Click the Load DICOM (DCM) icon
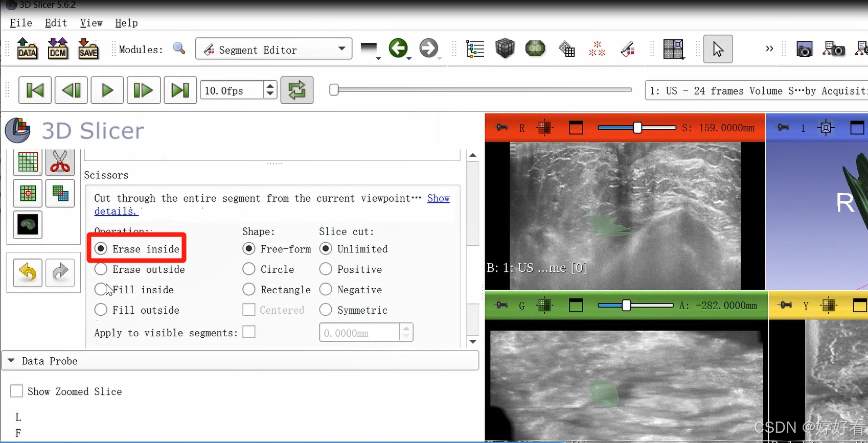Screen dimensions: 868x443 [58, 49]
